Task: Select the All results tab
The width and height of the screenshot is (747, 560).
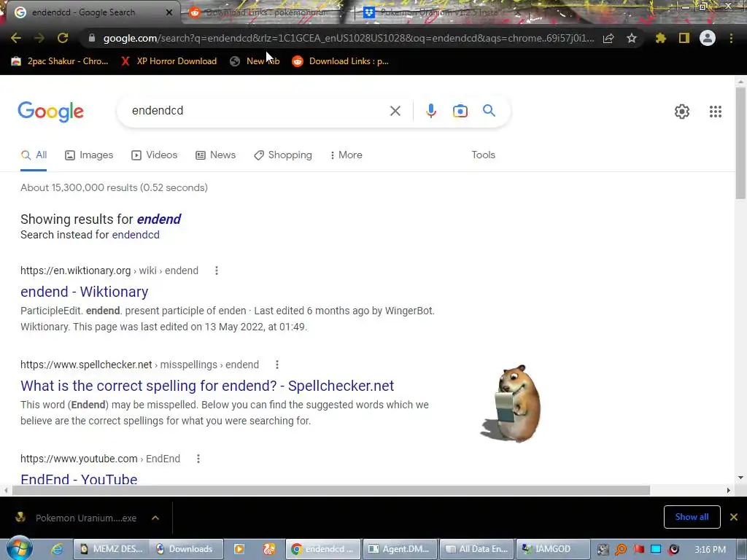Action: pos(34,155)
